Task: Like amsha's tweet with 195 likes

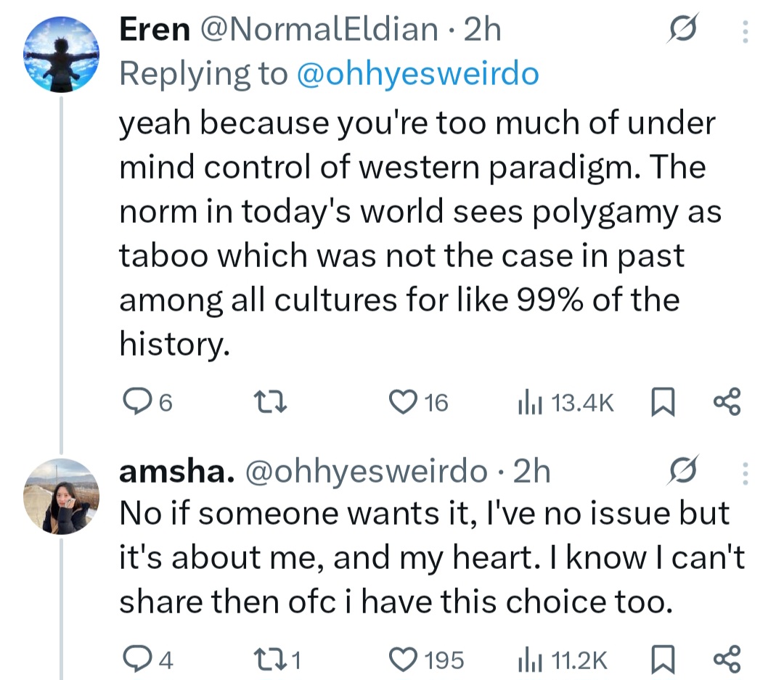Action: 401,659
